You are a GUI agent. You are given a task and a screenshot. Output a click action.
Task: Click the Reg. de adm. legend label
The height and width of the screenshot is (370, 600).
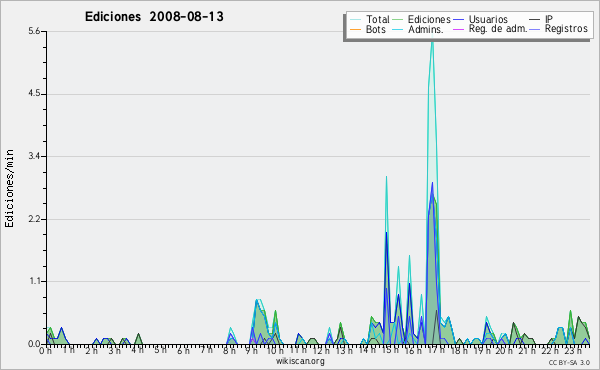[498, 29]
